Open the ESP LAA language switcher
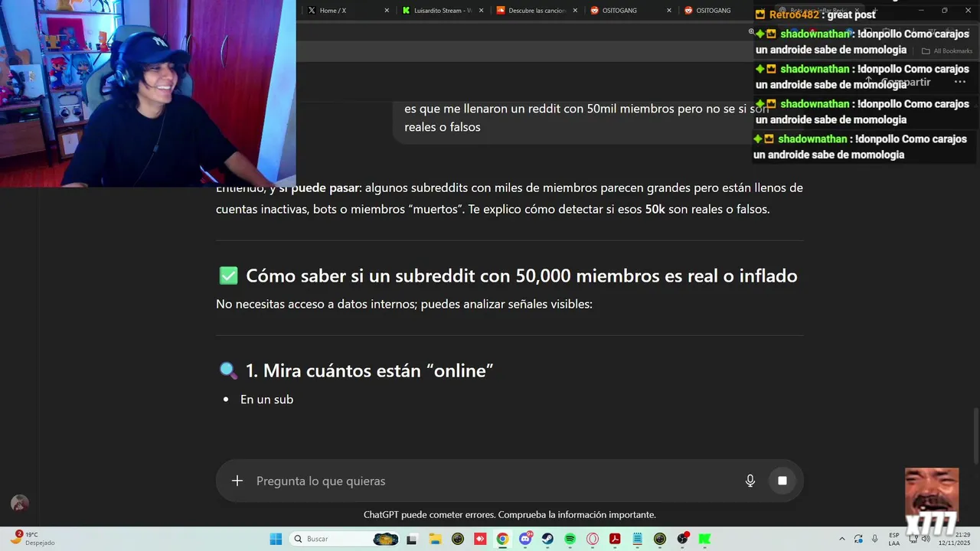 pyautogui.click(x=894, y=539)
